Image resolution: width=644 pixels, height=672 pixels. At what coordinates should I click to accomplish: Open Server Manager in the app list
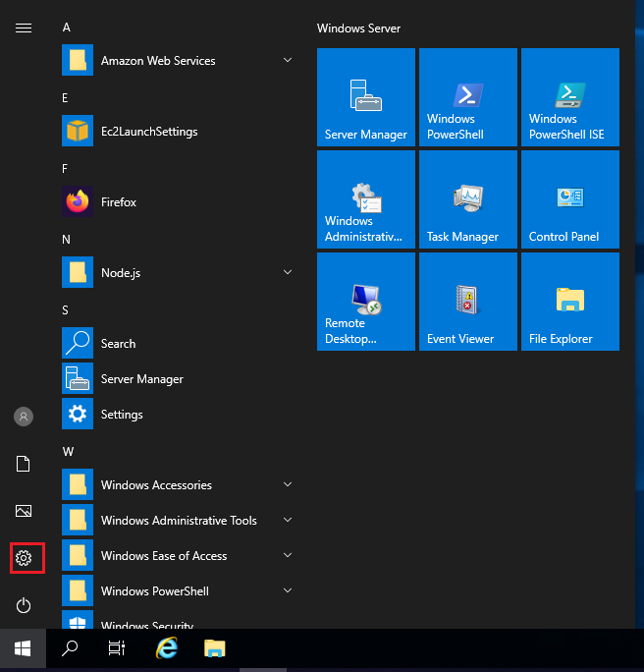pyautogui.click(x=179, y=378)
